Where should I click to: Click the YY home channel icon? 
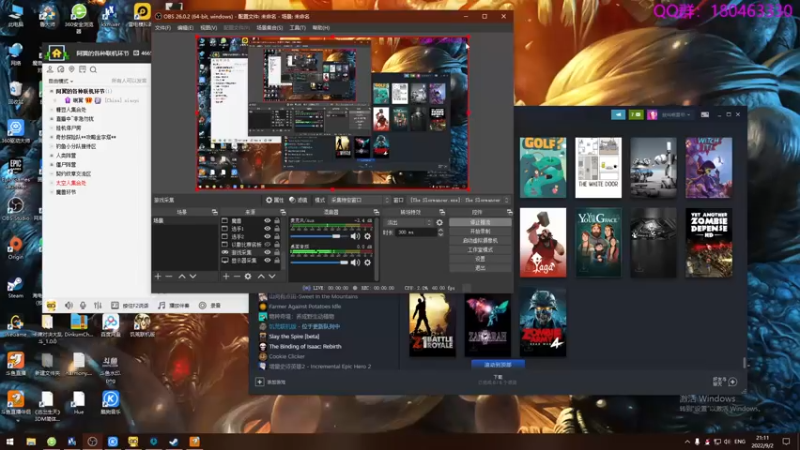point(56,53)
